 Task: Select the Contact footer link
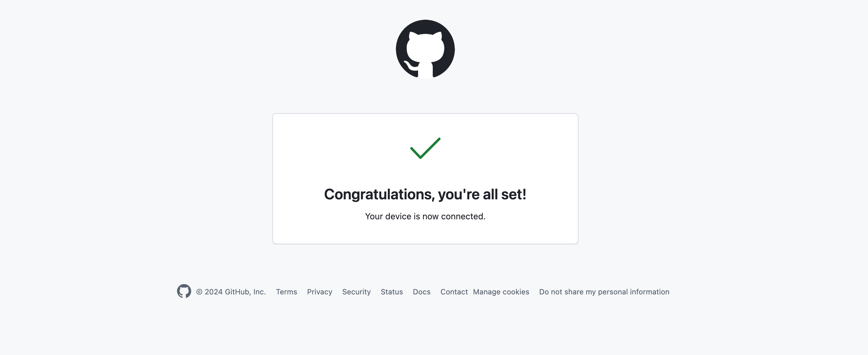point(454,292)
